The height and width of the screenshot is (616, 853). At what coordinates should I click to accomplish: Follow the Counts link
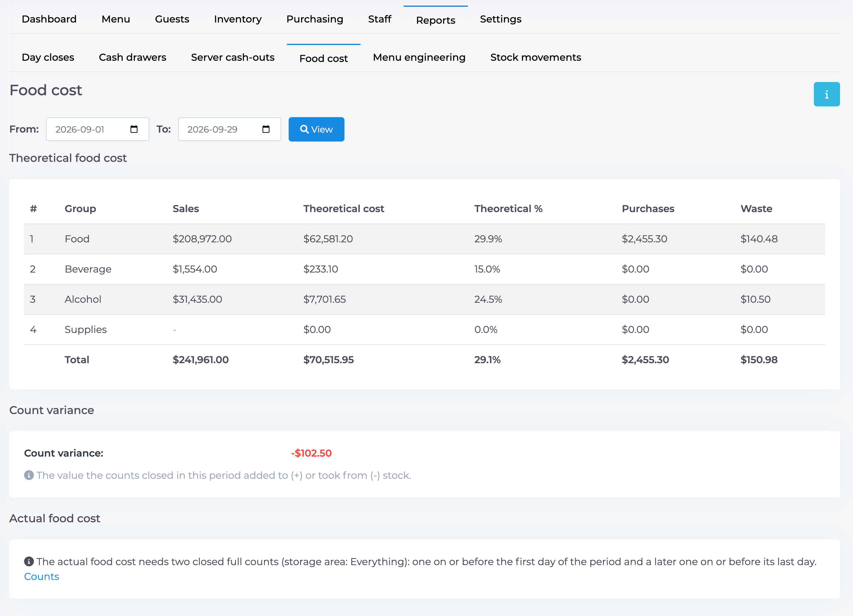pos(42,576)
